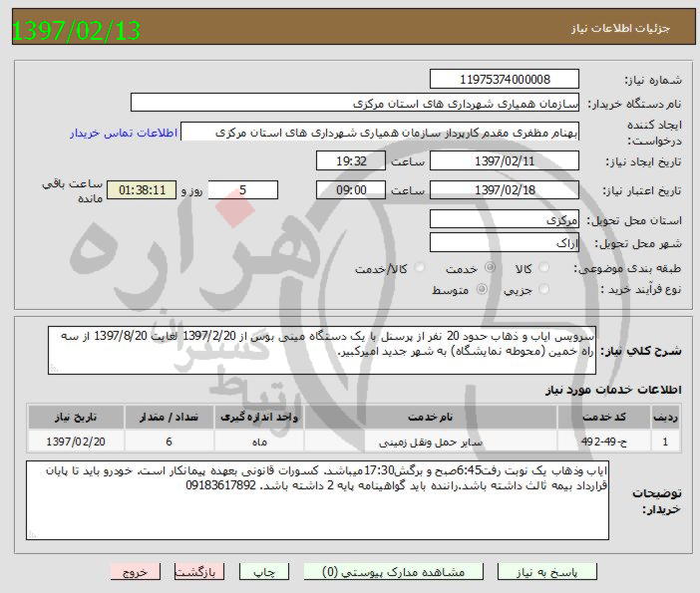
Task: Click creation time field 19:32
Action: [351, 160]
